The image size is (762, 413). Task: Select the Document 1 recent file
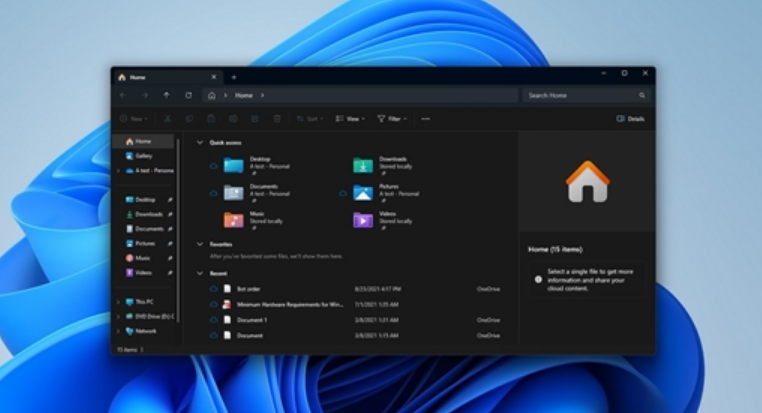pyautogui.click(x=355, y=320)
